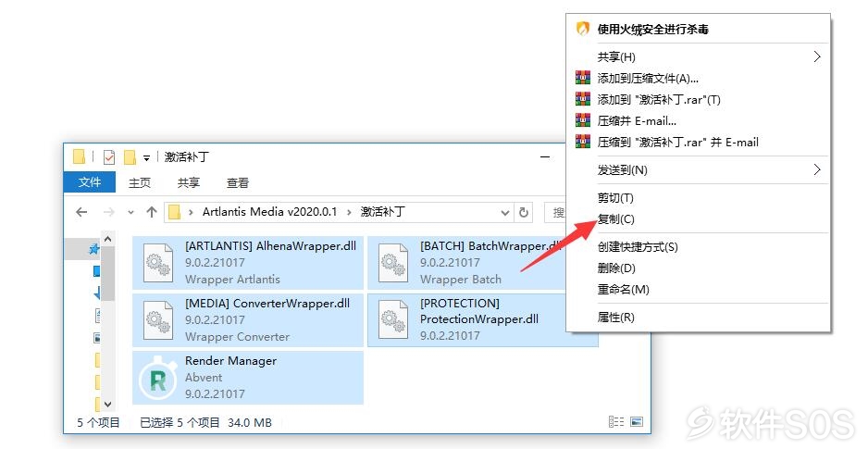Click the Render Manager app icon
This screenshot has height=449, width=868.
click(157, 378)
